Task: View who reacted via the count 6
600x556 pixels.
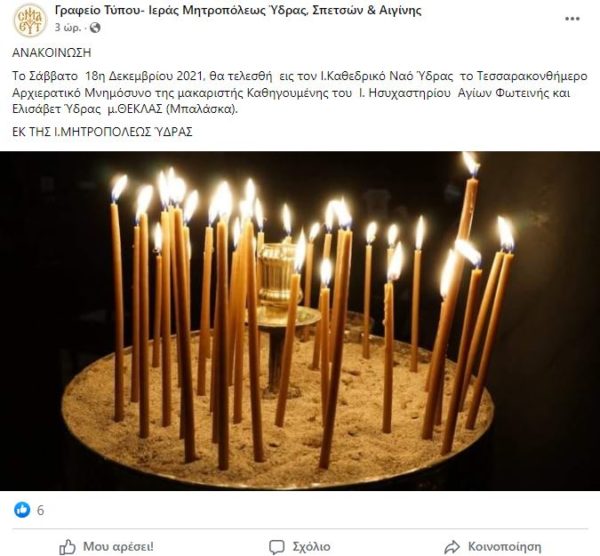Action: [x=40, y=510]
